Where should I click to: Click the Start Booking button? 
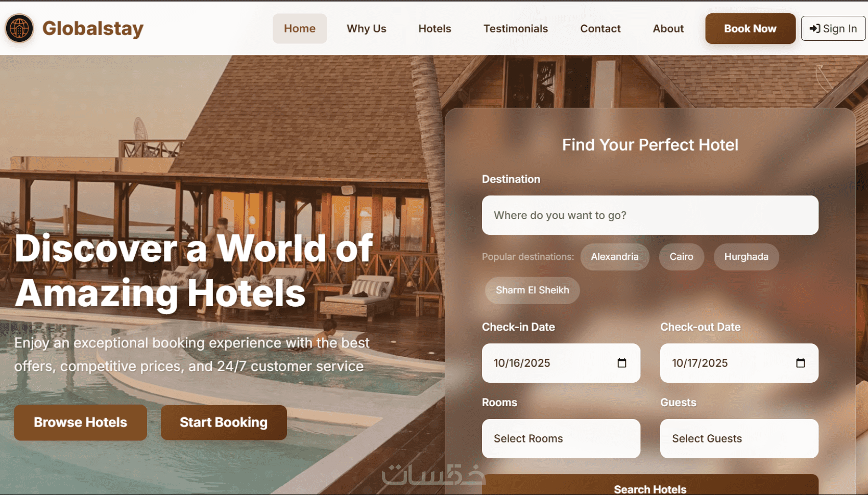click(224, 423)
